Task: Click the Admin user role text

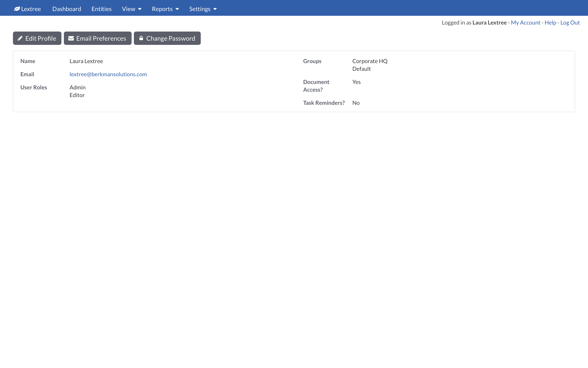Action: pyautogui.click(x=78, y=87)
